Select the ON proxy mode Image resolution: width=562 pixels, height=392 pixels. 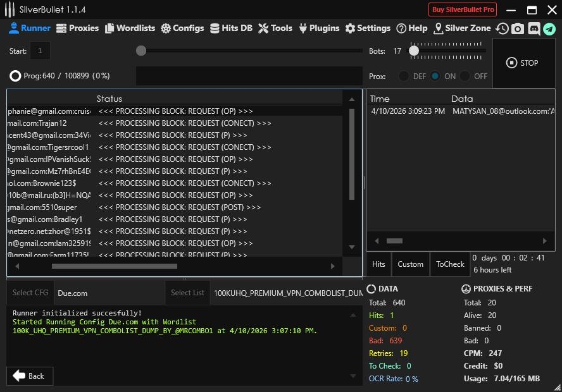tap(434, 75)
